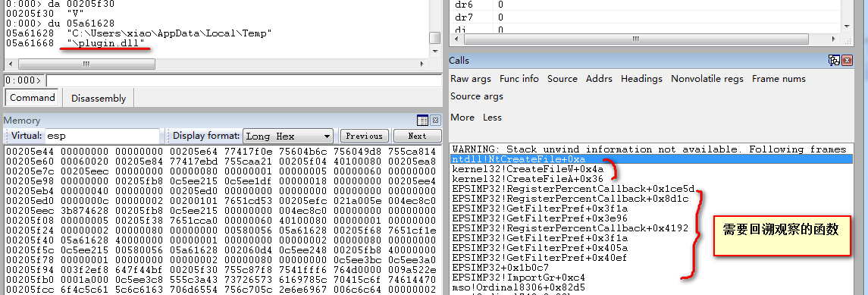Viewport: 868px width, 295px height.
Task: Toggle the Source option in Calls
Action: [562, 79]
